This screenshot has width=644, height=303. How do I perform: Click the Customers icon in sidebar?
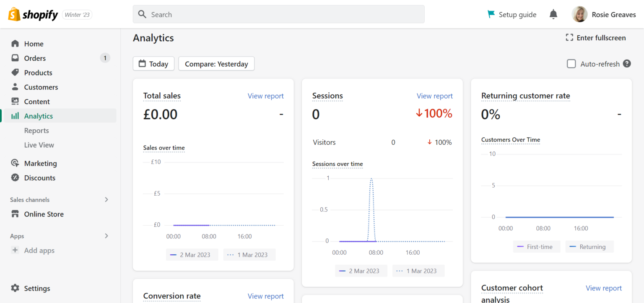[15, 87]
